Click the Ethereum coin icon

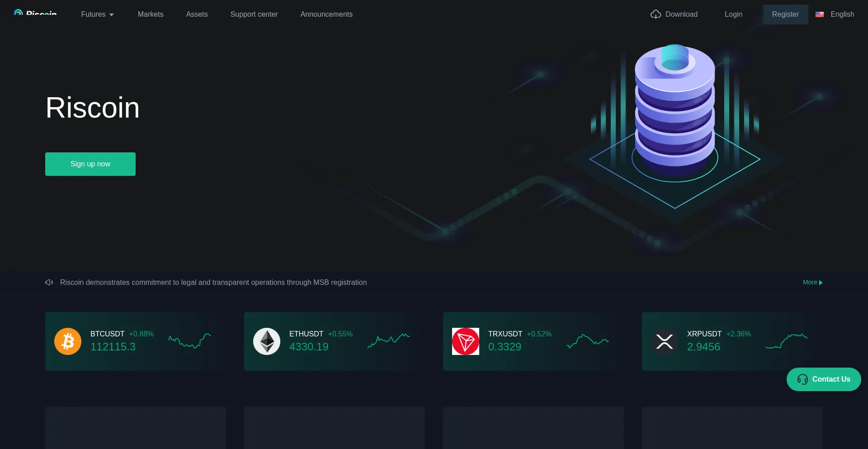[267, 341]
